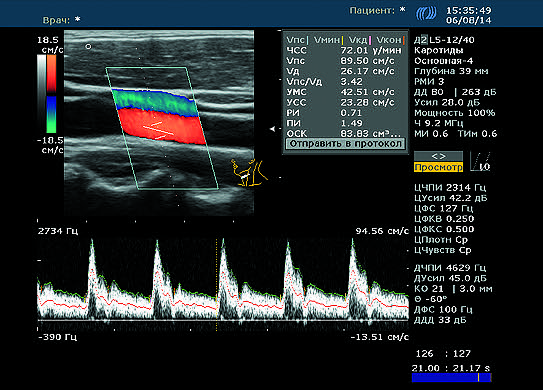Toggle the Vмин minimum velocity marker
The image size is (543, 390).
pos(328,40)
